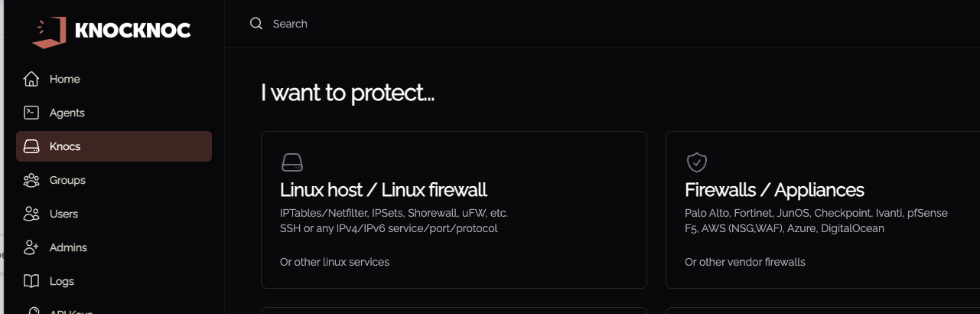980x314 pixels.
Task: Open the Groups text label in sidebar
Action: pyautogui.click(x=67, y=180)
